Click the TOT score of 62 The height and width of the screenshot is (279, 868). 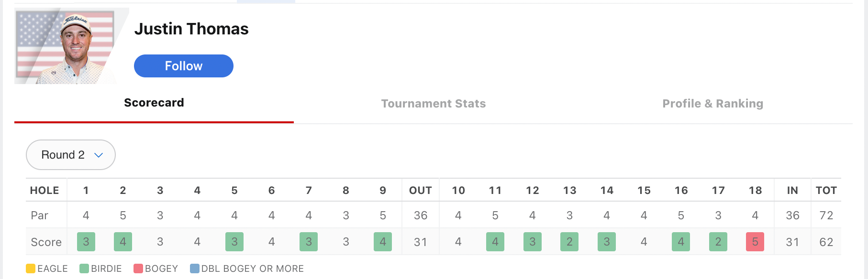click(x=826, y=242)
